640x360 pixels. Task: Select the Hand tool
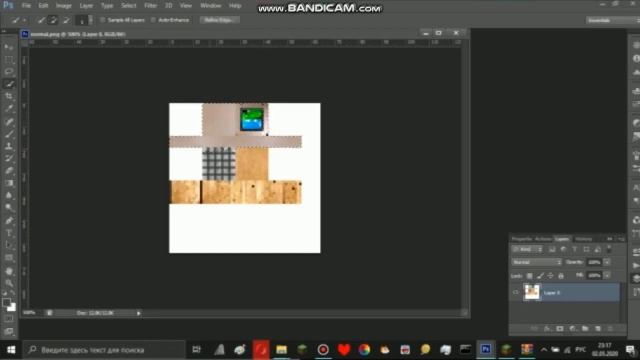point(9,271)
